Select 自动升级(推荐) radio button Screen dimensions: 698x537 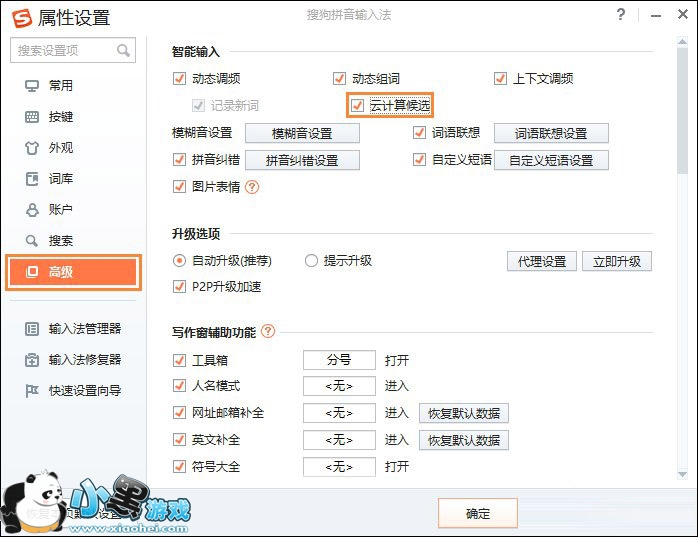179,260
